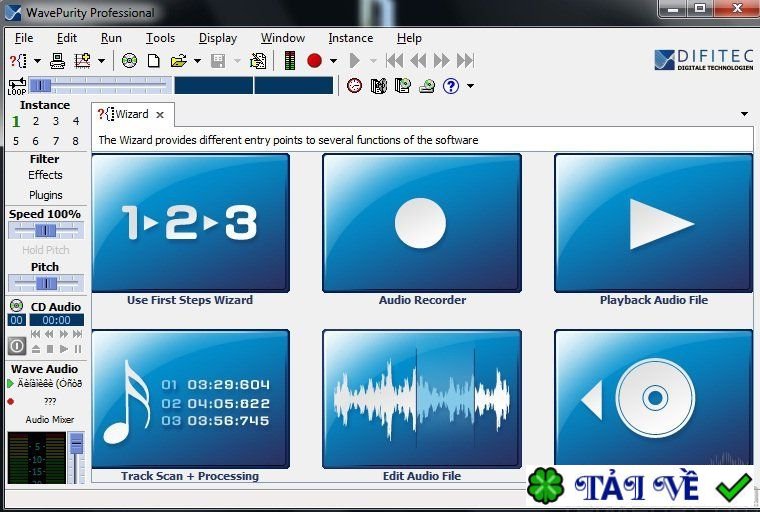Click the green level meter icon

click(x=290, y=61)
